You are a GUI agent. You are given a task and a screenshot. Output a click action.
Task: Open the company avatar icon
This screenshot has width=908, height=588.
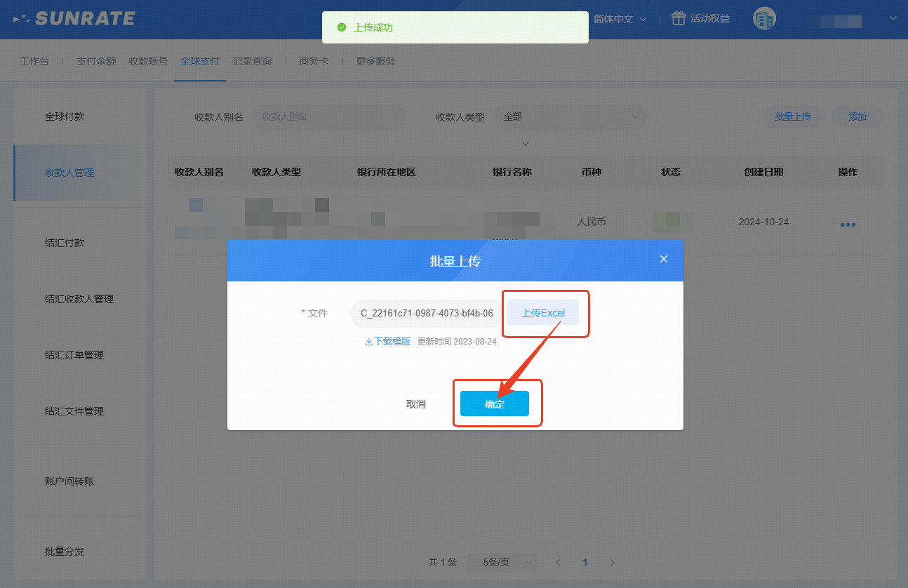(764, 19)
